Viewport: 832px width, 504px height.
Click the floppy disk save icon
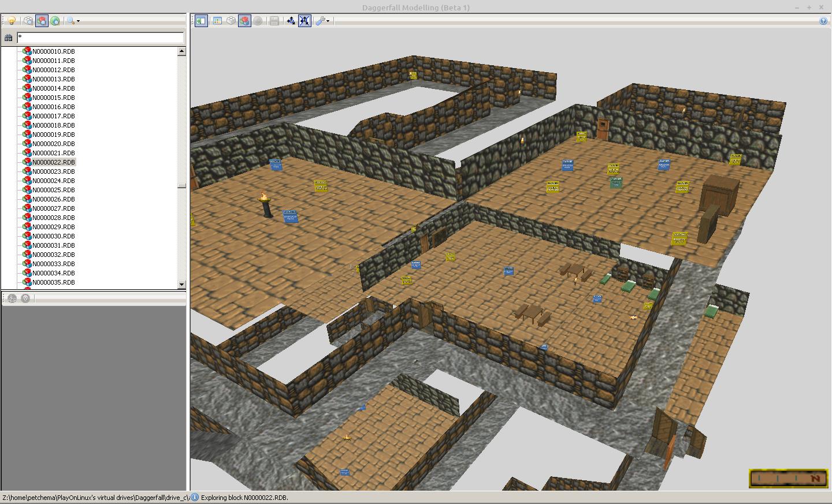[x=274, y=21]
